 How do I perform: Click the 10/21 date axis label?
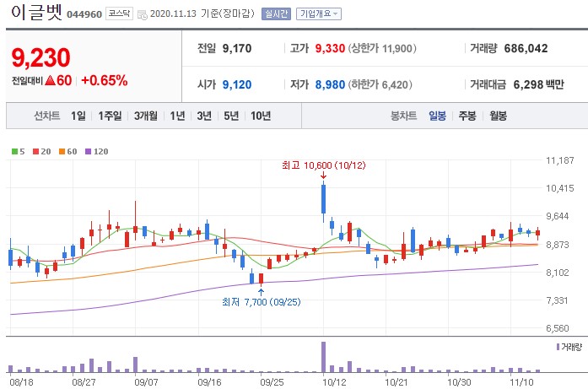click(x=396, y=382)
